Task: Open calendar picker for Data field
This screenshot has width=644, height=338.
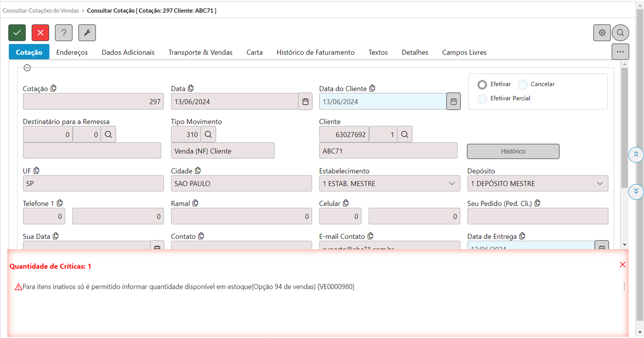Action: (305, 101)
